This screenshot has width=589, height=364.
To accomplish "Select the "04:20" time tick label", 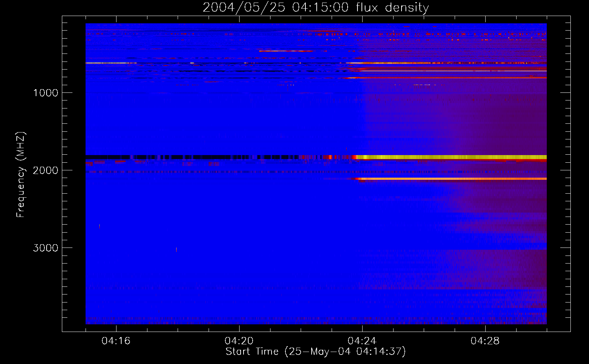I will [239, 341].
